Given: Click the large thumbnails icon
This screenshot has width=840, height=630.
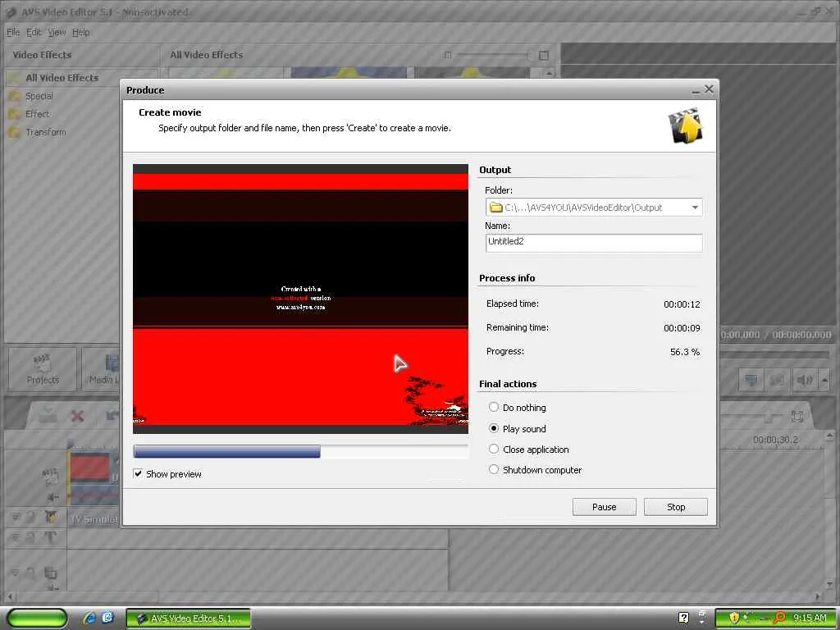Looking at the screenshot, I should pyautogui.click(x=544, y=55).
